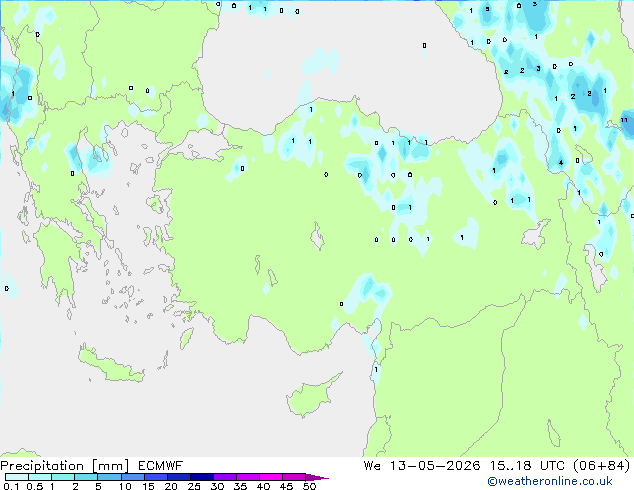Image resolution: width=634 pixels, height=490 pixels.
Task: Click the '0.5' legend scale label
Action: tap(34, 486)
